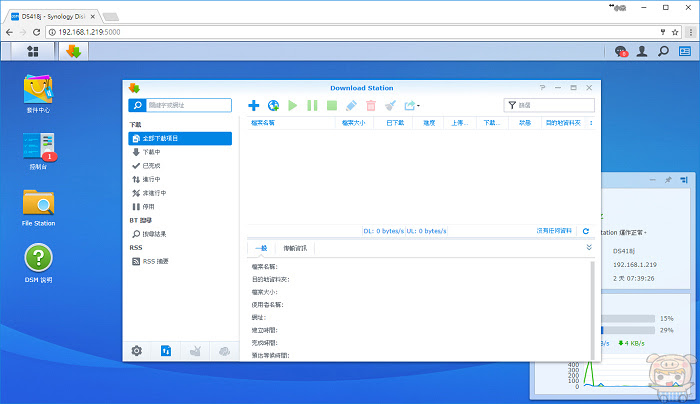
Task: Select 下載中 in the sidebar
Action: point(180,152)
